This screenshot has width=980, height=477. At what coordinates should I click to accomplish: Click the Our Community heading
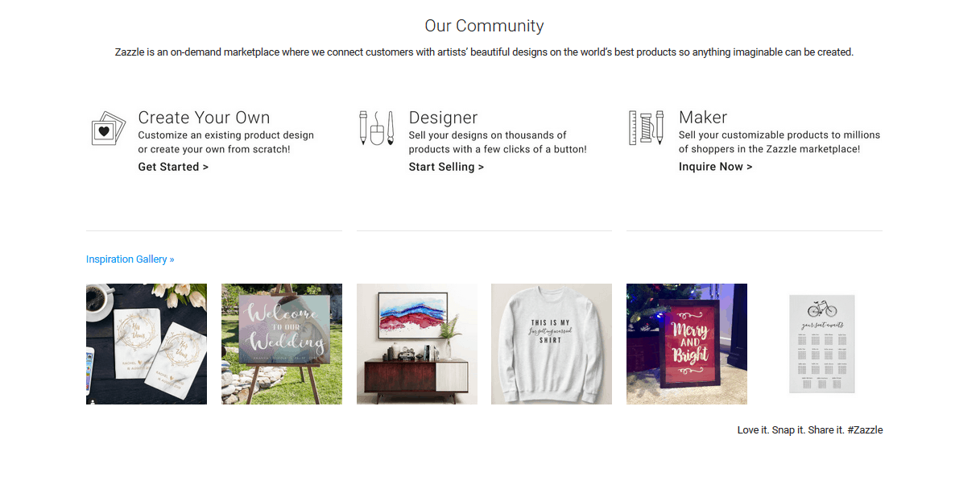[484, 26]
